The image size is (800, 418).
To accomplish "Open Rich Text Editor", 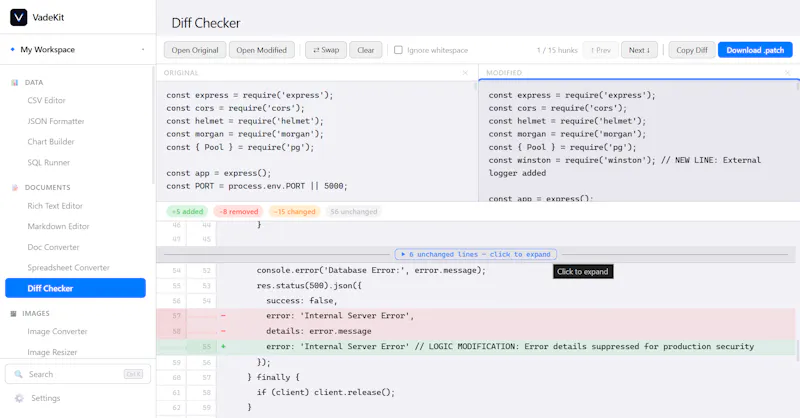I will [x=55, y=206].
